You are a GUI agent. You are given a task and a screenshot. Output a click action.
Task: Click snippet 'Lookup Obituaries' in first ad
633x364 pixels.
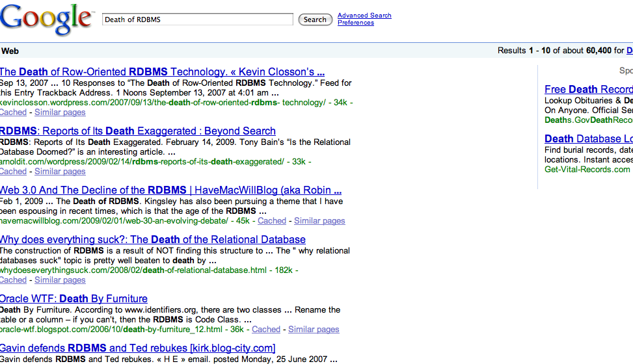(x=589, y=105)
